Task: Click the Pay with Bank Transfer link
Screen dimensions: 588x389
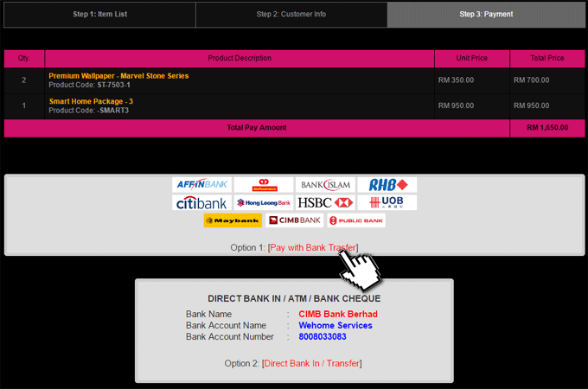Action: point(312,247)
